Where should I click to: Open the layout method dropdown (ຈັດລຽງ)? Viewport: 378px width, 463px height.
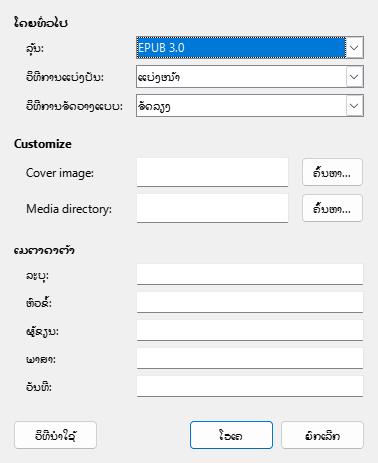pos(250,106)
